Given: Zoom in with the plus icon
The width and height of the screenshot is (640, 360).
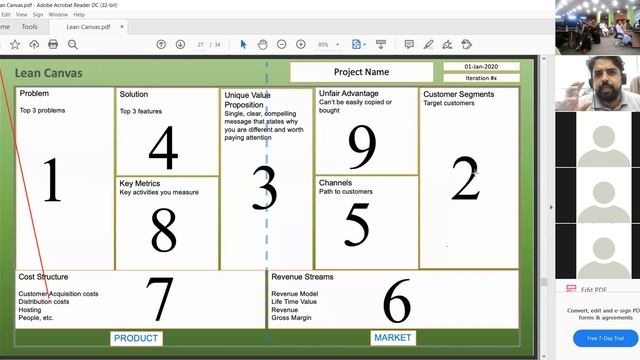Looking at the screenshot, I should (301, 44).
